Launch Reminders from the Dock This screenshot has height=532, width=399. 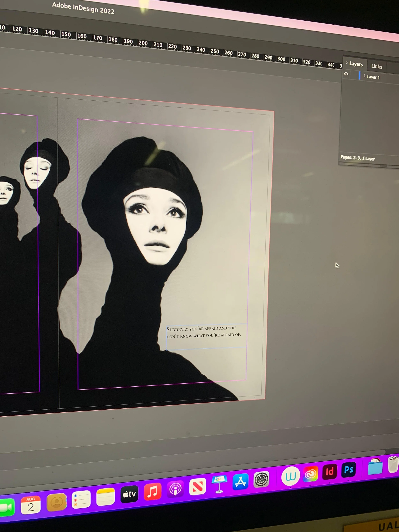[x=81, y=499]
